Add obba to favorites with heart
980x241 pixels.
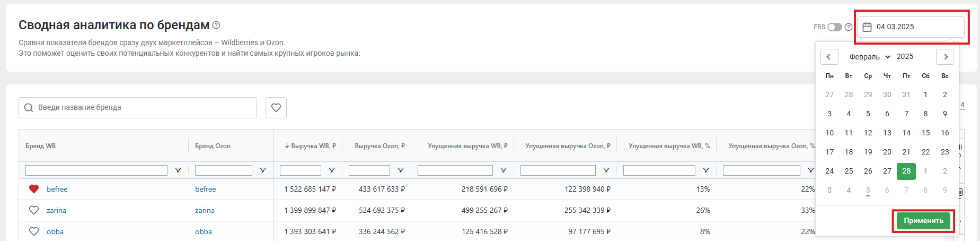click(34, 231)
